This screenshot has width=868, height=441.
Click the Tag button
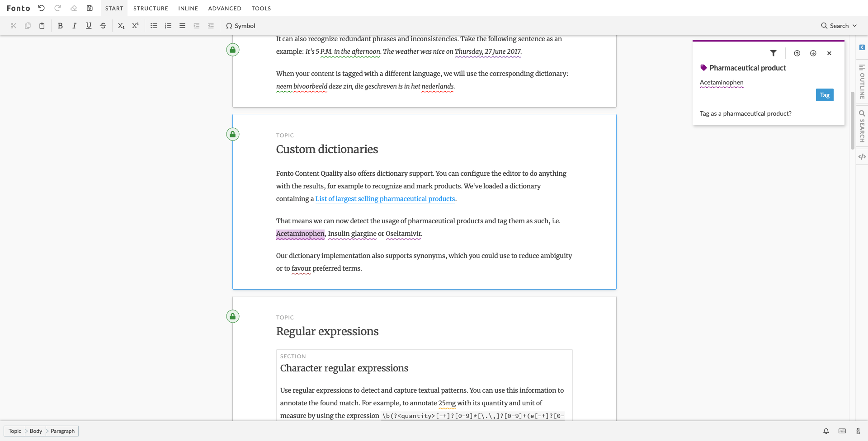pos(825,95)
